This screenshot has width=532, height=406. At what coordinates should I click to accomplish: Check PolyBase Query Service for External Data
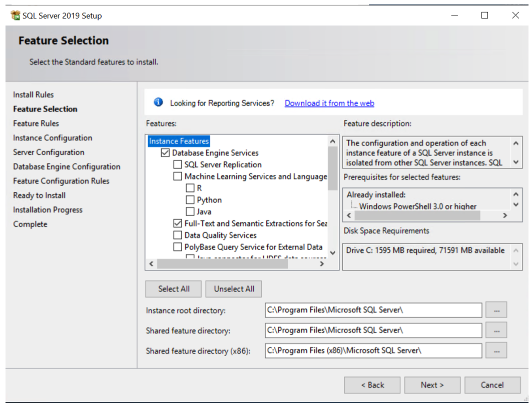178,247
